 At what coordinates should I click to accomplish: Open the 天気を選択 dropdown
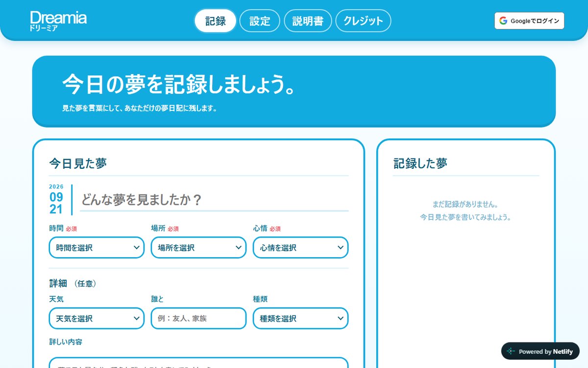[97, 318]
